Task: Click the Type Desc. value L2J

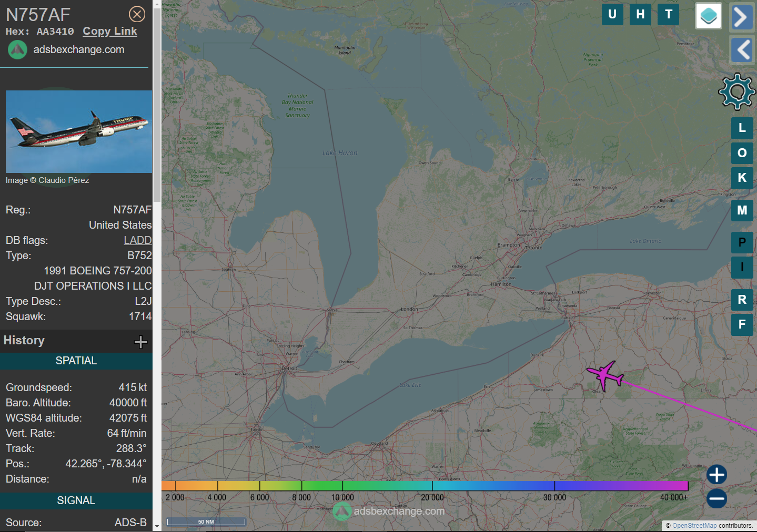Action: [143, 301]
